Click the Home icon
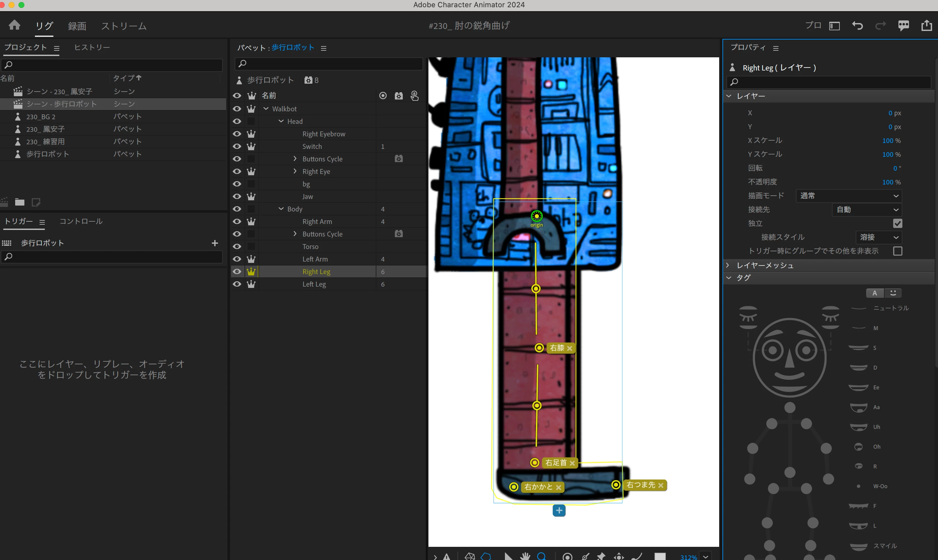Screen dimensions: 938x560 coord(15,25)
